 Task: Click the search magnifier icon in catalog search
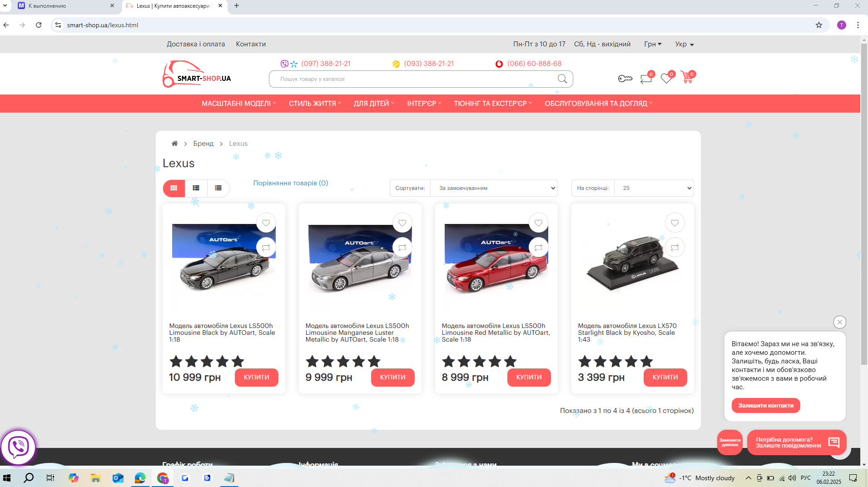tap(562, 79)
